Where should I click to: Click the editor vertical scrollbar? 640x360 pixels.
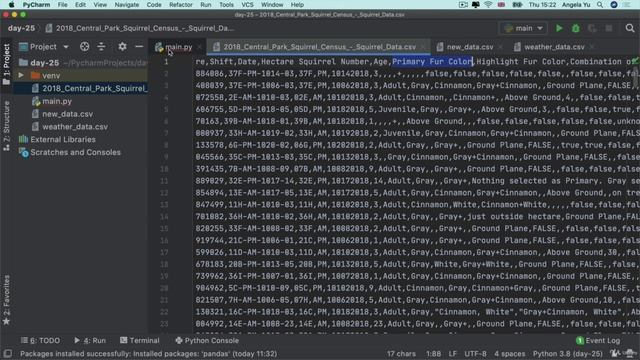636,76
